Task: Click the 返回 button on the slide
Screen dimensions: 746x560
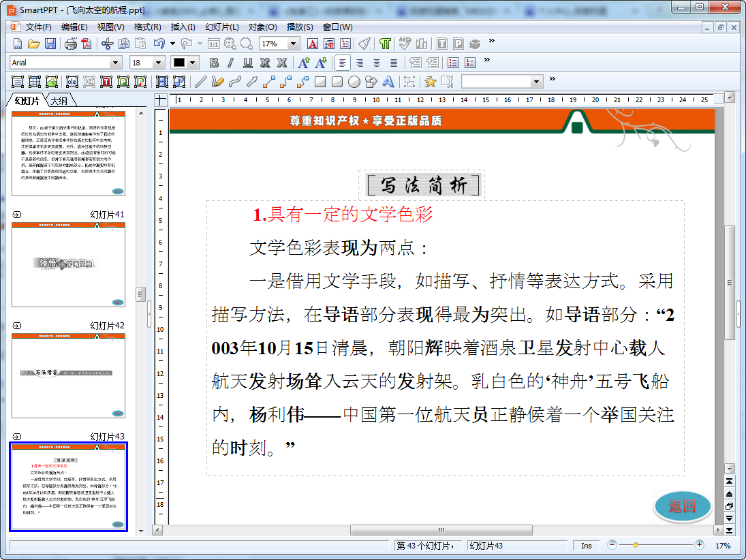Action: pos(682,506)
